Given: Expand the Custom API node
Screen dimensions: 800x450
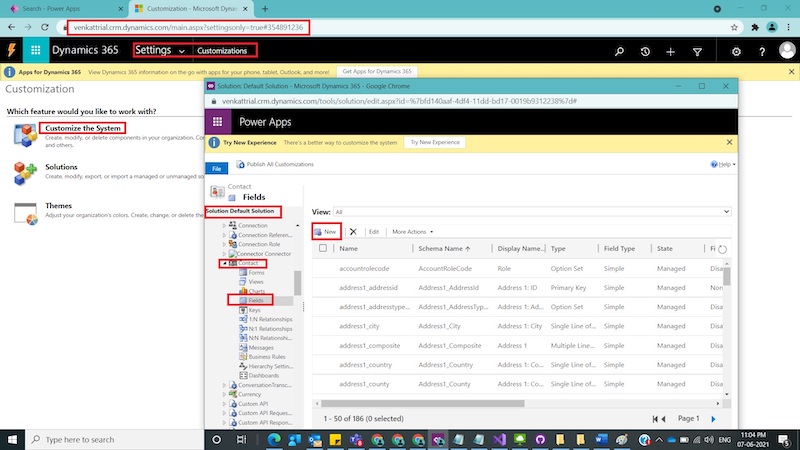Looking at the screenshot, I should pyautogui.click(x=224, y=404).
